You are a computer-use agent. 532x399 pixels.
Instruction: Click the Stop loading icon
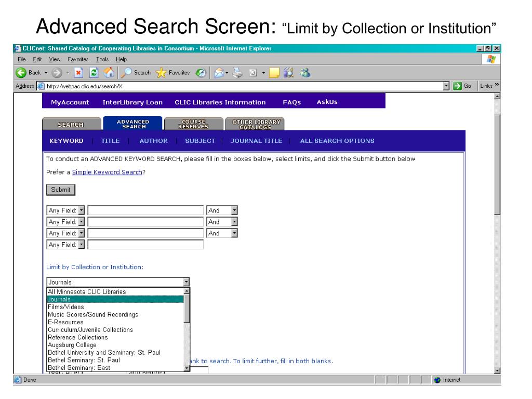79,73
